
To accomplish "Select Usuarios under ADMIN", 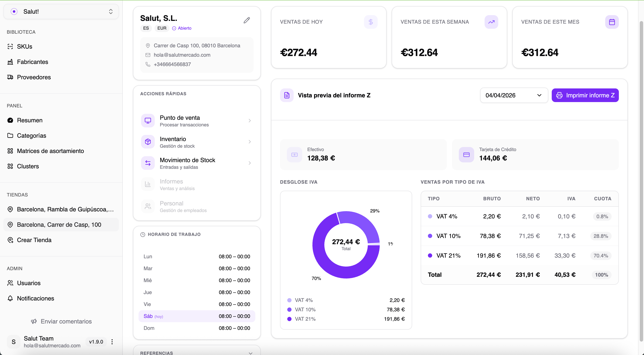I will tap(29, 283).
